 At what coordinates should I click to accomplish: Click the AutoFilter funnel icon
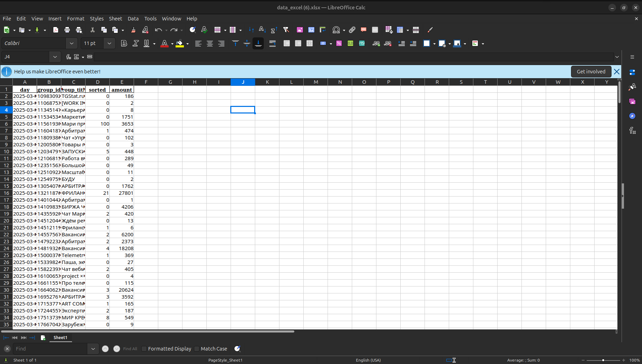pos(286,30)
